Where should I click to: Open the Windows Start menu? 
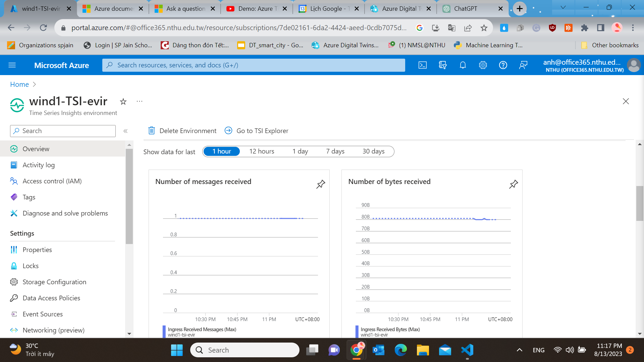coord(177,350)
